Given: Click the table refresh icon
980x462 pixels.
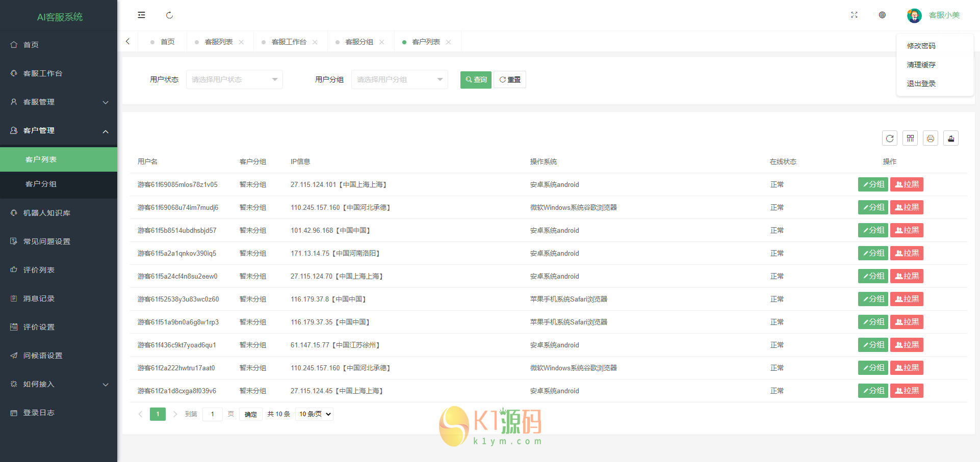Looking at the screenshot, I should click(x=890, y=139).
